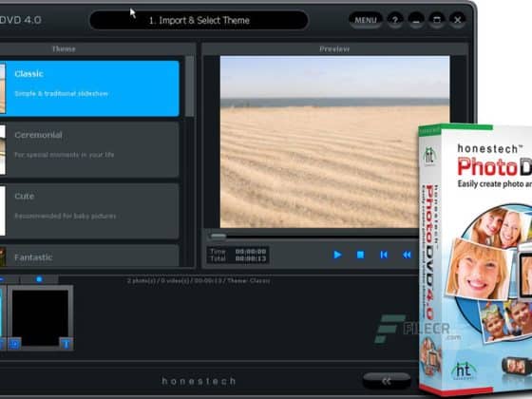Click the theme list scrollbar thumb
This screenshot has height=399, width=532.
click(190, 86)
